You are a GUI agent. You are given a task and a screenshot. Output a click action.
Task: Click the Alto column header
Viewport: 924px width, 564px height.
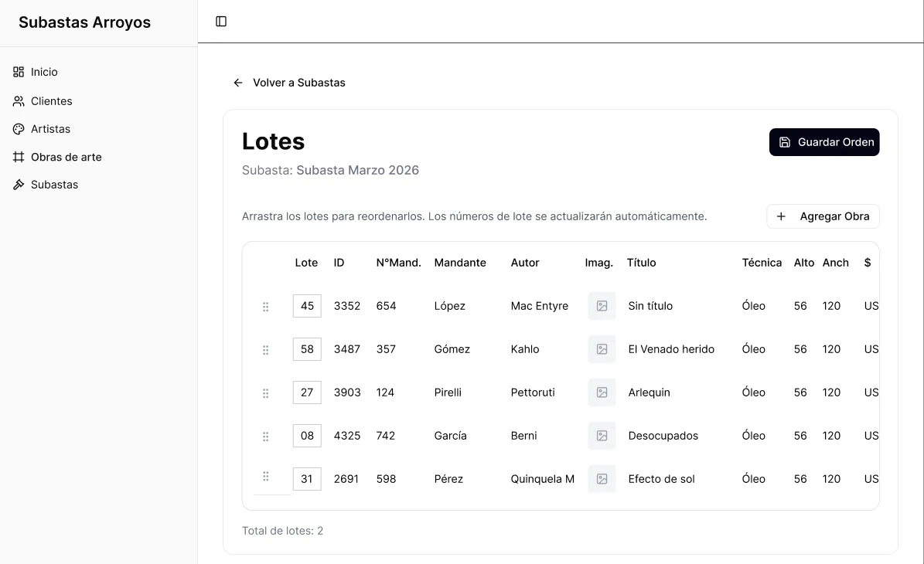click(804, 263)
